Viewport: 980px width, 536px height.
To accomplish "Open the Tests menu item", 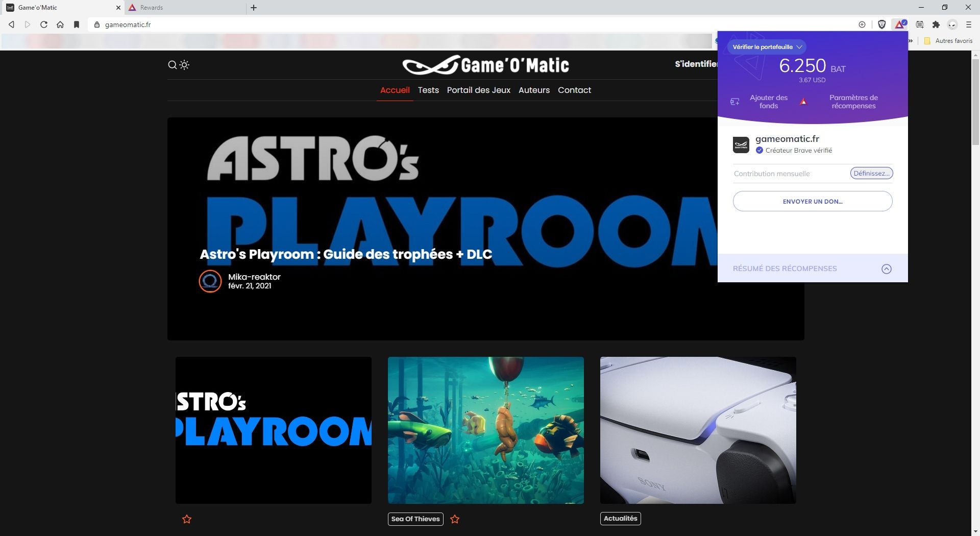I will (x=428, y=90).
